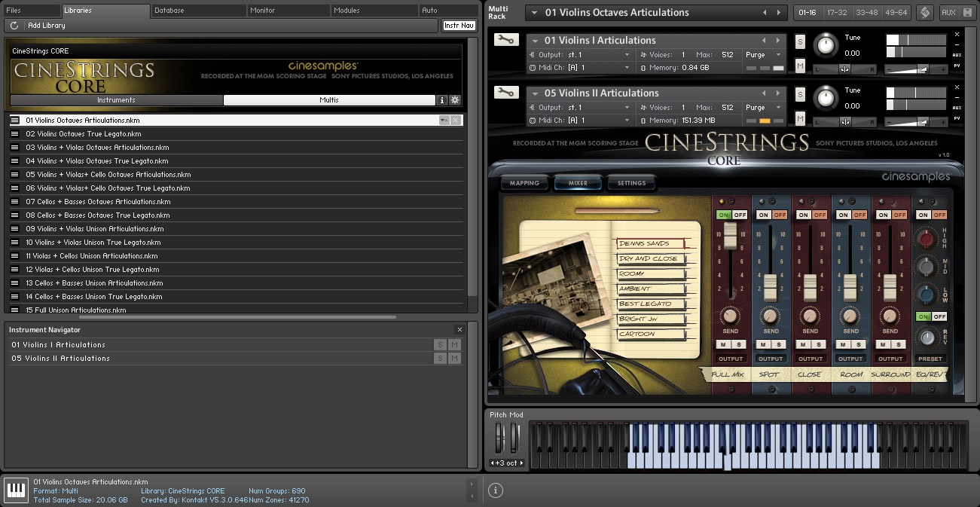
Task: Open 05 Violins II instrument name dropdown
Action: (535, 93)
